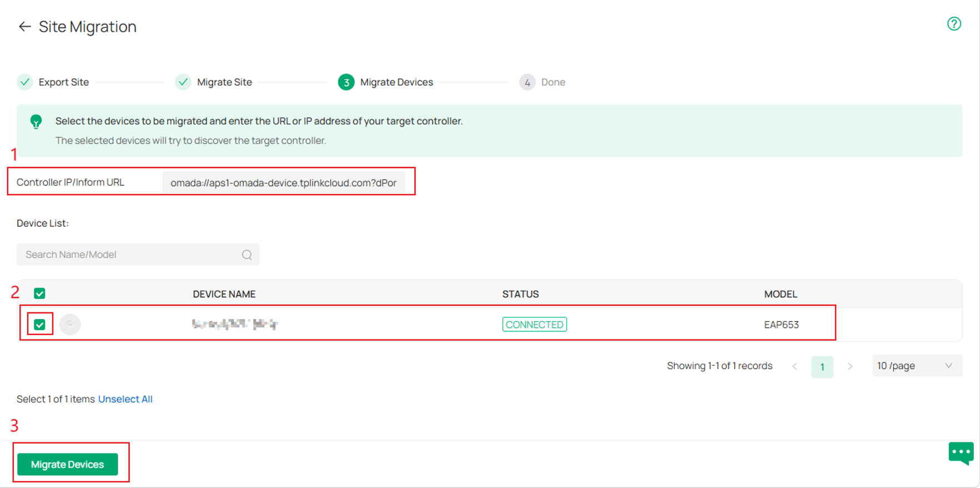Click the DEVICE NAME column header
The height and width of the screenshot is (488, 980).
pos(224,294)
